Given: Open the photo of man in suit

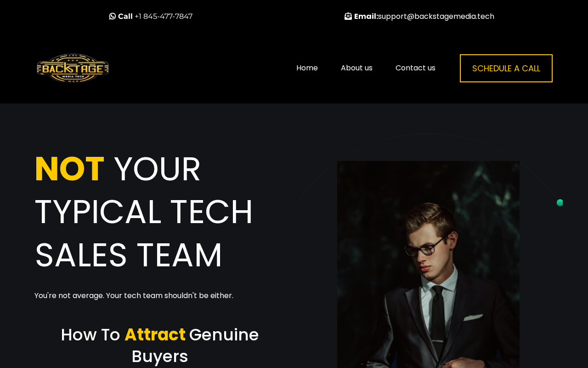Looking at the screenshot, I should click(428, 264).
